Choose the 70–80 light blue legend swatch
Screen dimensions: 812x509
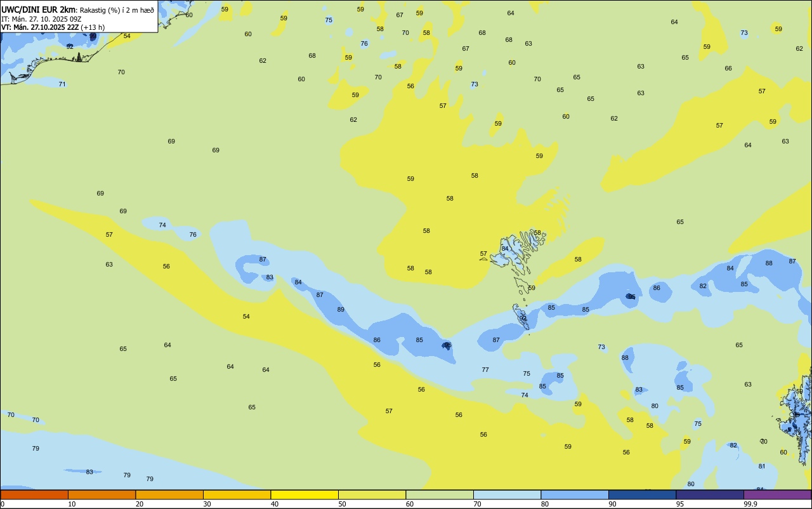coord(507,494)
